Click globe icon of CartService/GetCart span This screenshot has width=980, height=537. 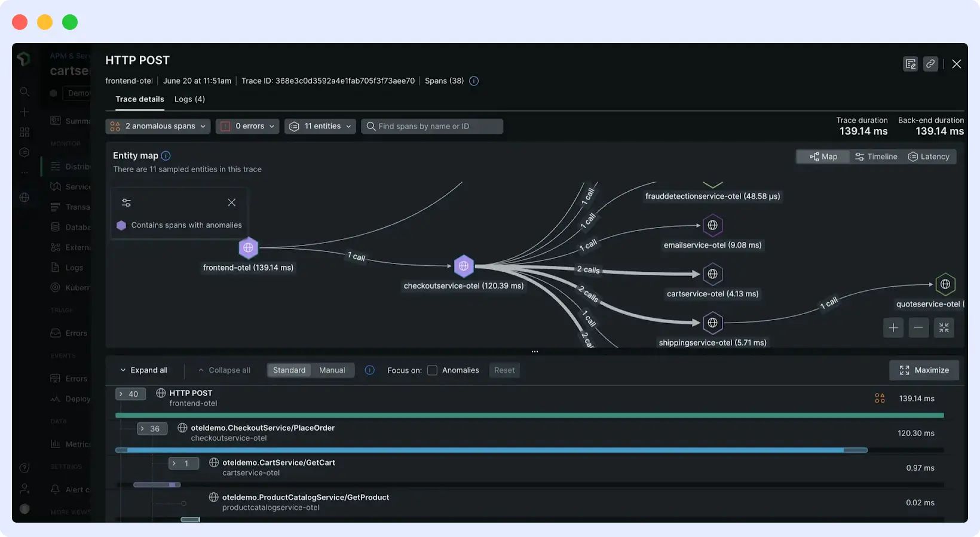tap(214, 462)
